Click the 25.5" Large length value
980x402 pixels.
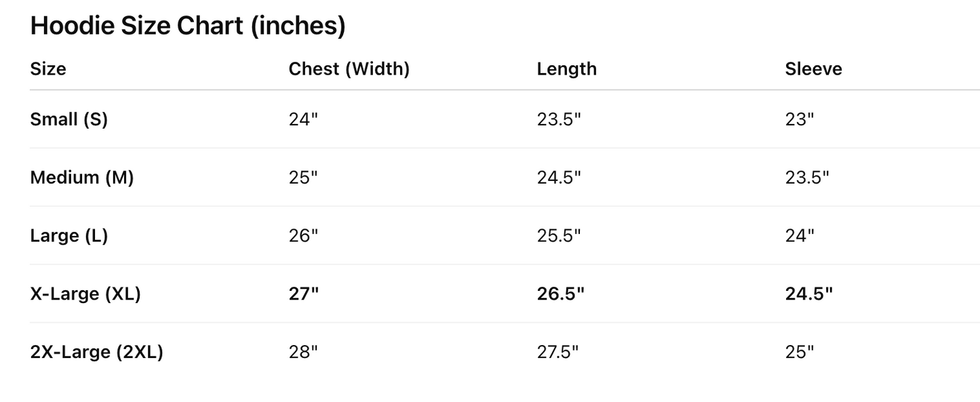(x=559, y=236)
